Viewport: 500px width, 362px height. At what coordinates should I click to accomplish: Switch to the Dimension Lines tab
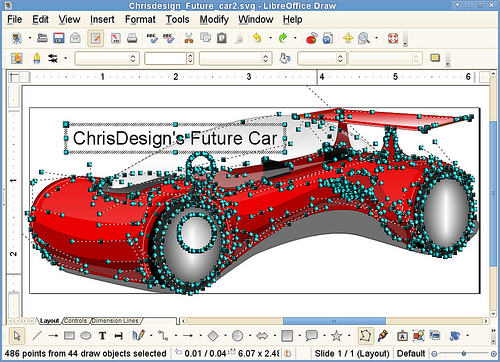115,321
